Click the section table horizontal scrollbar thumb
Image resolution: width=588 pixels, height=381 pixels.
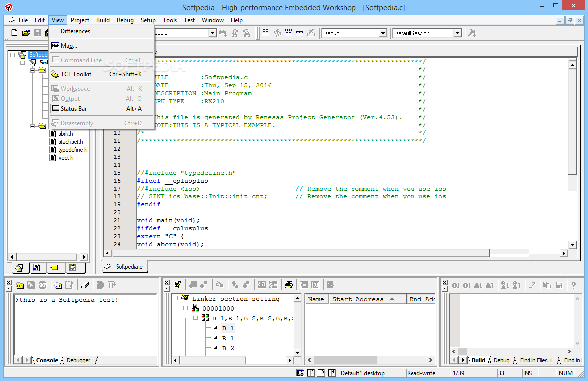coord(345,360)
